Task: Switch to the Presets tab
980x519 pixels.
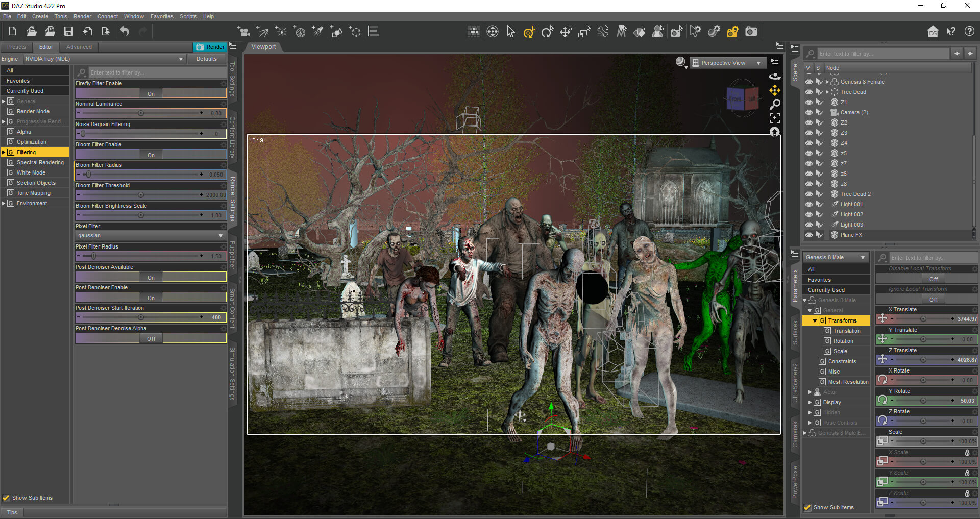Action: point(16,47)
